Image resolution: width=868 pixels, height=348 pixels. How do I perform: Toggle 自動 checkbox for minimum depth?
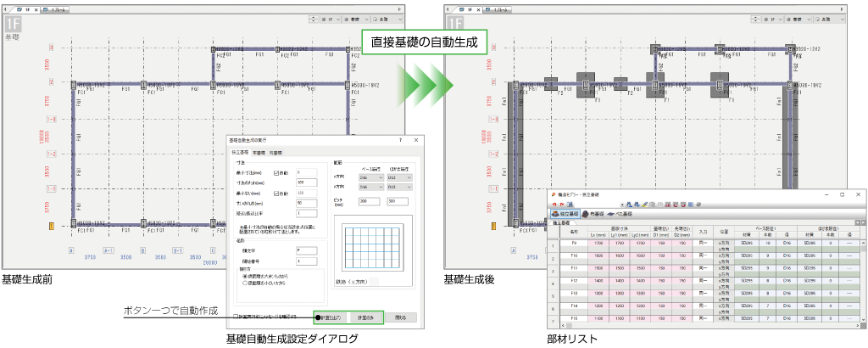click(276, 194)
